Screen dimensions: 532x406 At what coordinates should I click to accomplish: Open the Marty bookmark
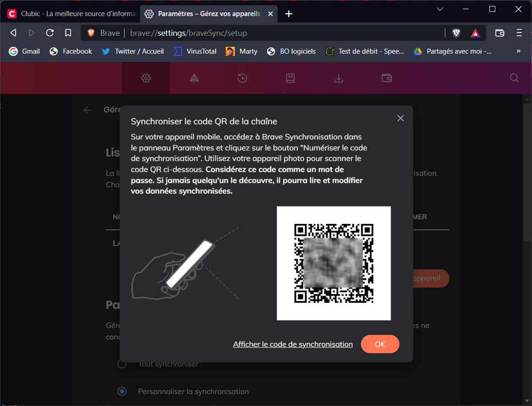[241, 51]
